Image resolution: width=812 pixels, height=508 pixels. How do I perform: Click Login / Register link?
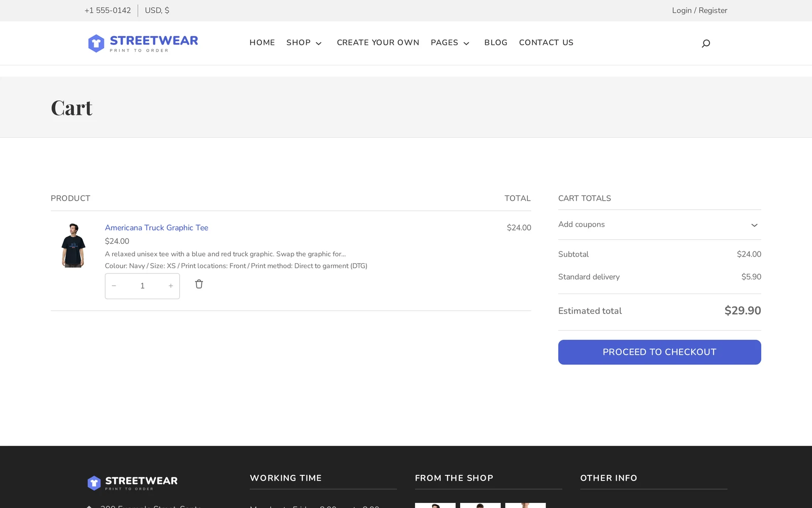(x=699, y=10)
